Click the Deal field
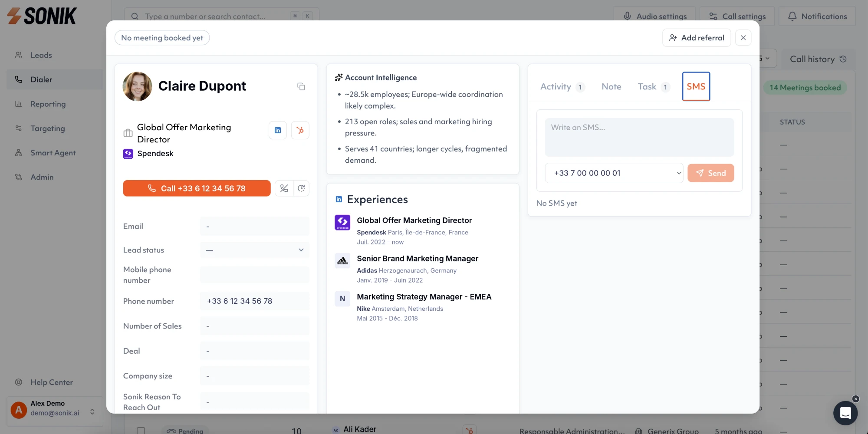 coord(255,351)
